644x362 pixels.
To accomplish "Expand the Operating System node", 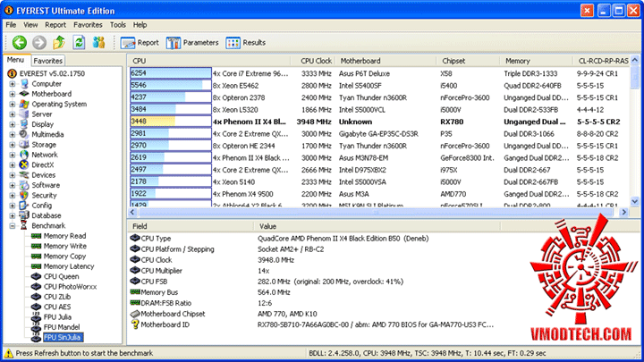I will 13,105.
